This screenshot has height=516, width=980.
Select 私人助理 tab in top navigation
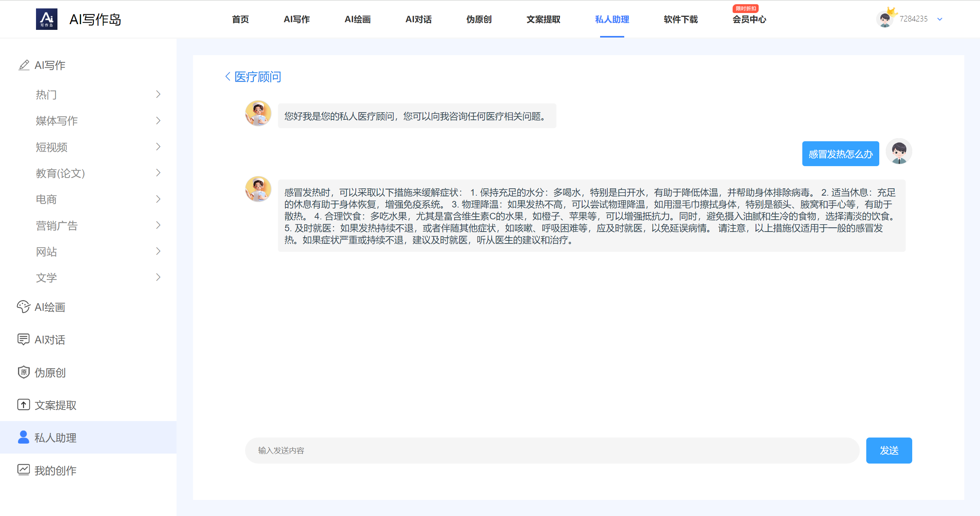coord(612,19)
